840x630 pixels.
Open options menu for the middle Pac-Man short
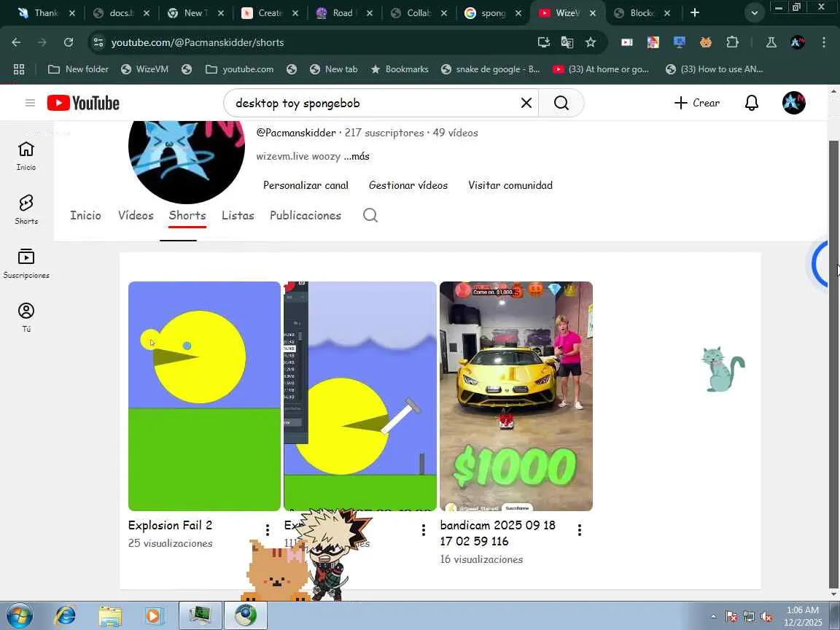click(423, 530)
